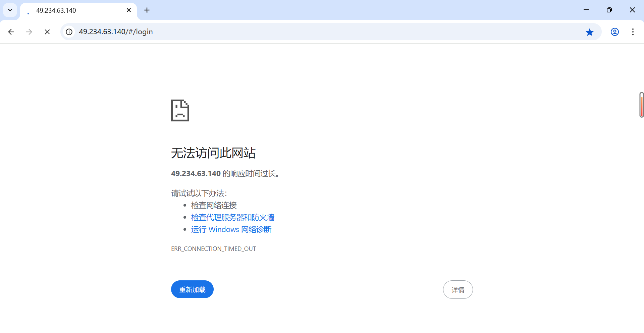Open the browser profile icon
Screen dimensions: 644x333
[x=615, y=32]
